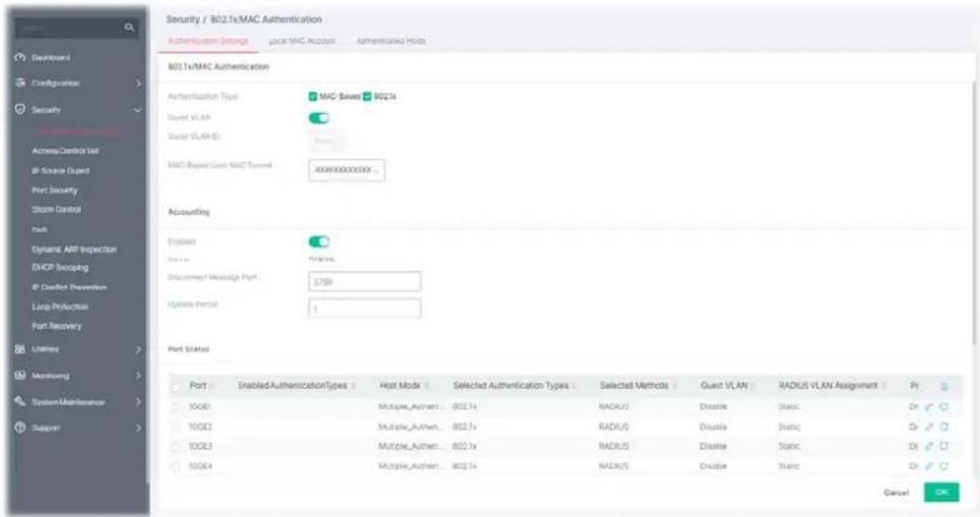Expand the Support menu arrow
This screenshot has height=517, width=980.
point(139,429)
